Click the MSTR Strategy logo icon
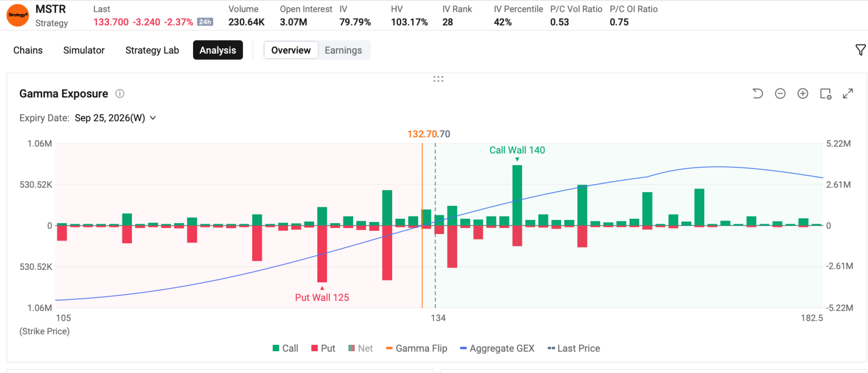The image size is (868, 373). [17, 15]
